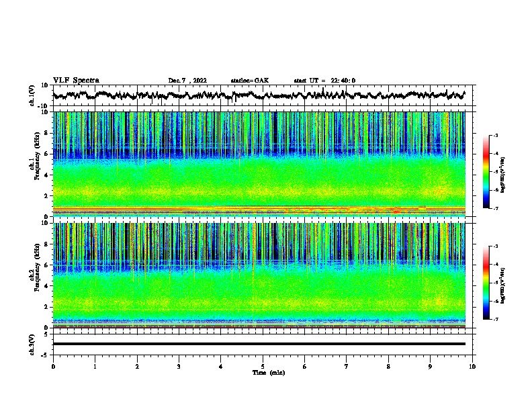The height and width of the screenshot is (411, 532).
Task: Click the "-7" label on ch.2 color scale
Action: coord(495,319)
